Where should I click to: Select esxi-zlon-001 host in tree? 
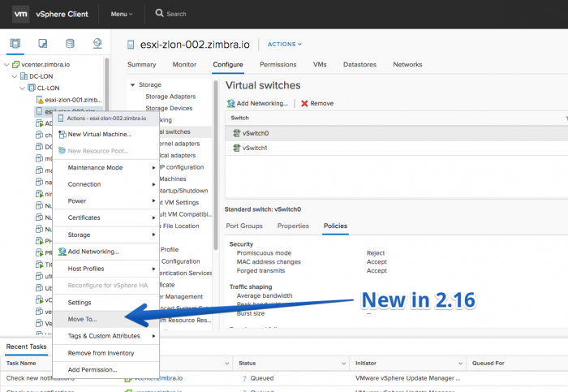pos(69,100)
